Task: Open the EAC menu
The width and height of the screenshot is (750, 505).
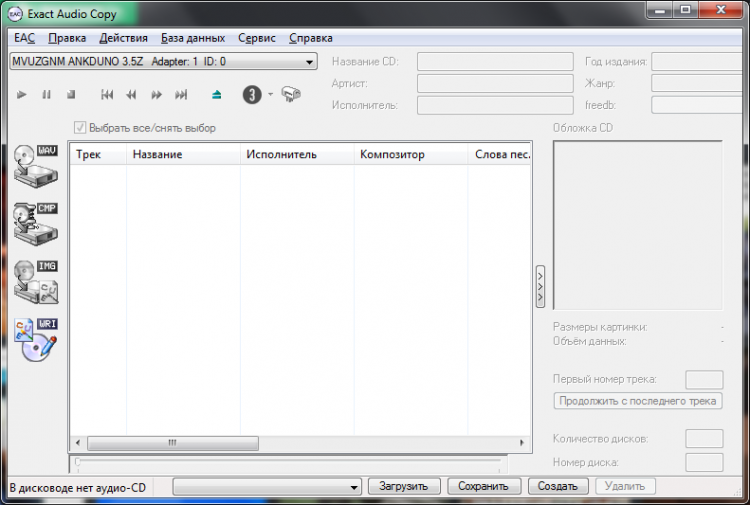Action: click(x=24, y=38)
